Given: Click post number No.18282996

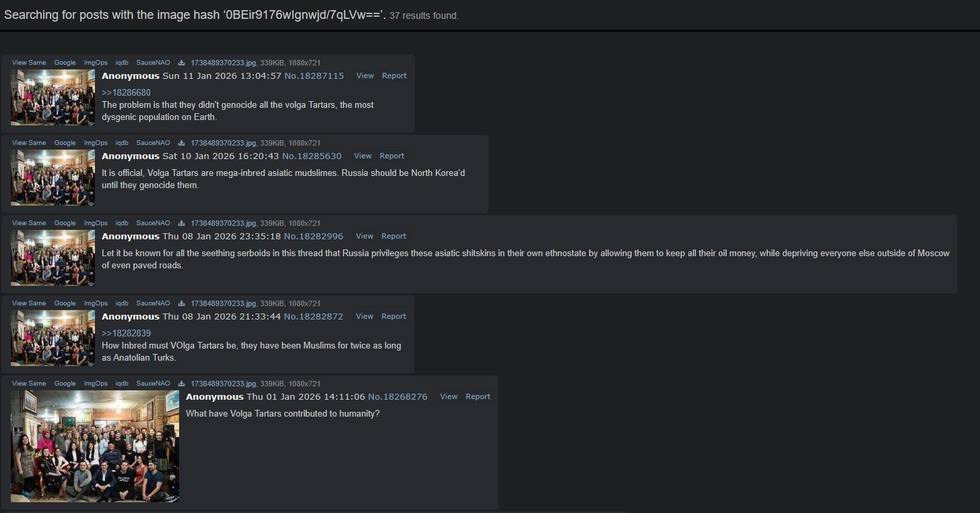Looking at the screenshot, I should click(x=313, y=236).
